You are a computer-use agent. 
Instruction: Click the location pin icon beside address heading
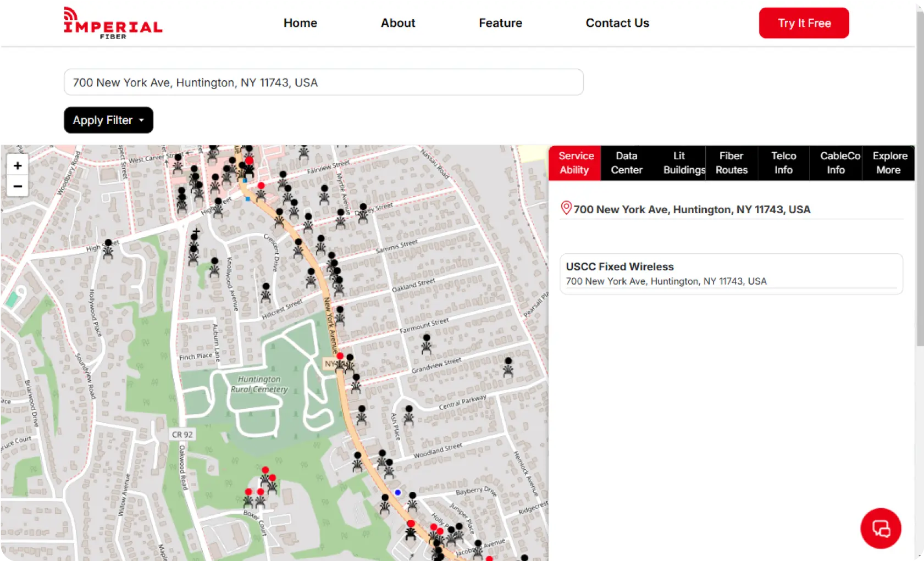[x=566, y=208]
